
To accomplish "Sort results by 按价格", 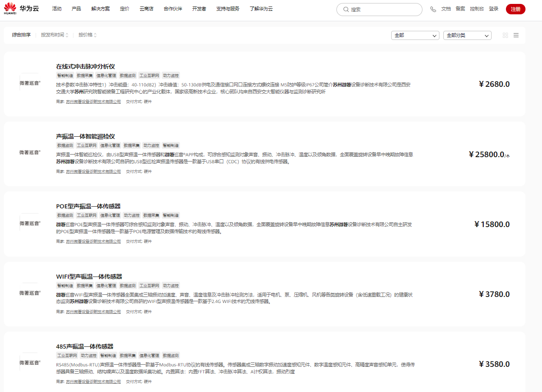I will (87, 35).
